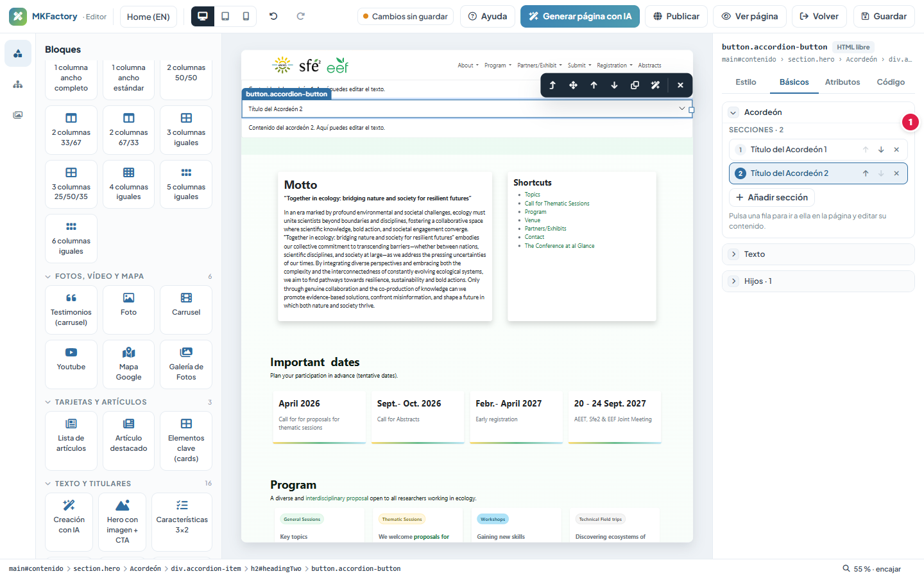Screen dimensions: 924x578
Task: Open the Código tab
Action: pos(891,82)
